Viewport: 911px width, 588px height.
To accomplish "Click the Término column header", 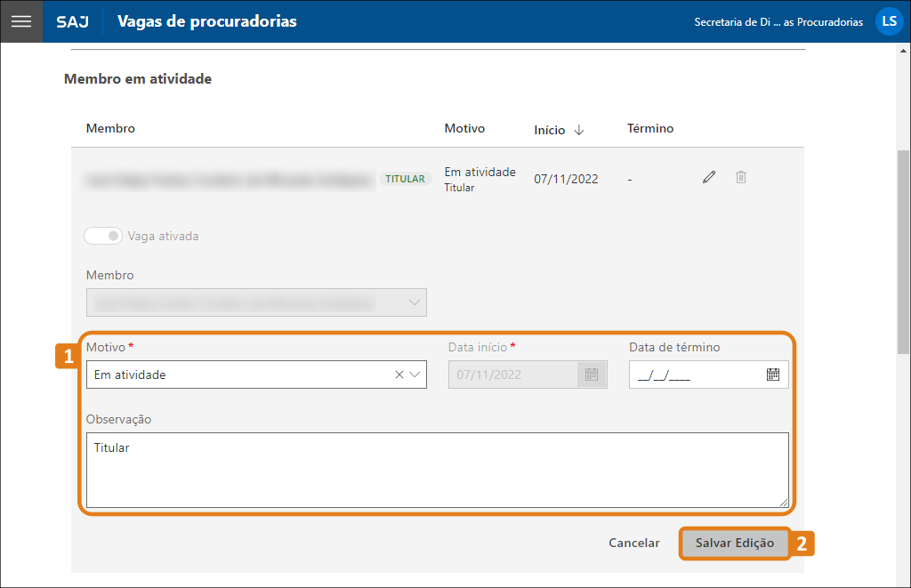I will tap(650, 129).
